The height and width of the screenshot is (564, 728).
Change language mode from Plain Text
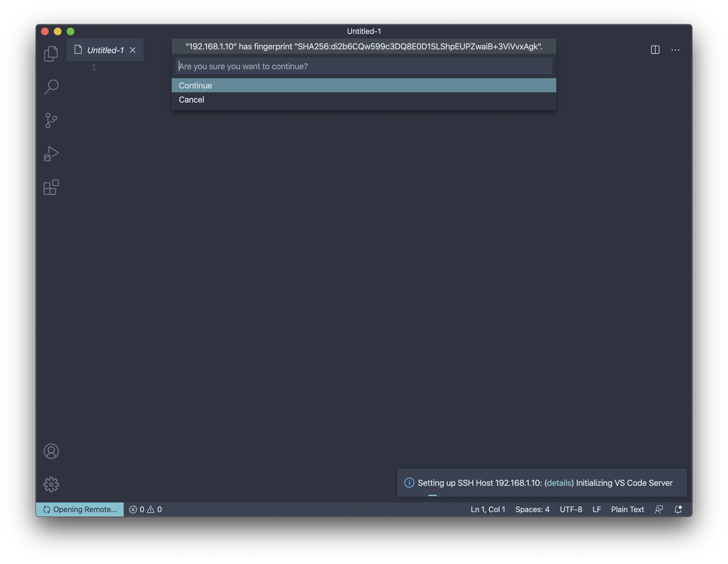coord(627,509)
